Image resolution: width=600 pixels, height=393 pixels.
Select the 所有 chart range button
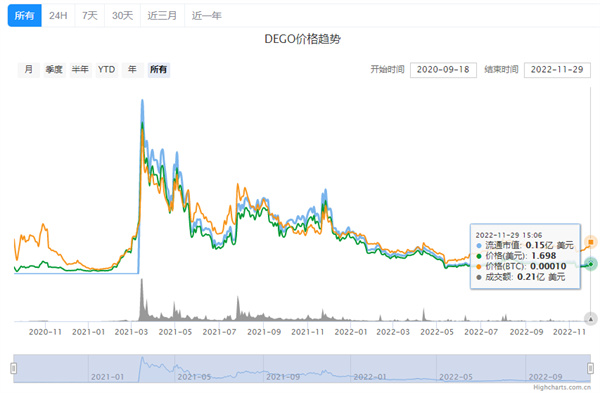coord(158,70)
